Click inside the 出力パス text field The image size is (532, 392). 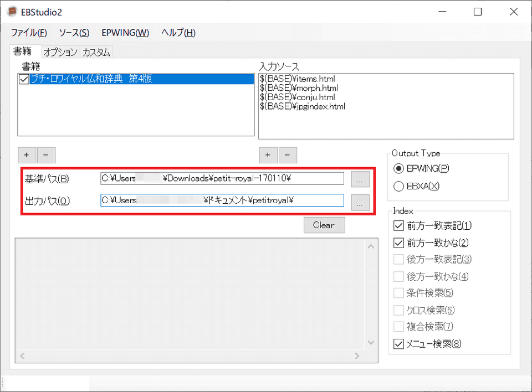[x=222, y=200]
